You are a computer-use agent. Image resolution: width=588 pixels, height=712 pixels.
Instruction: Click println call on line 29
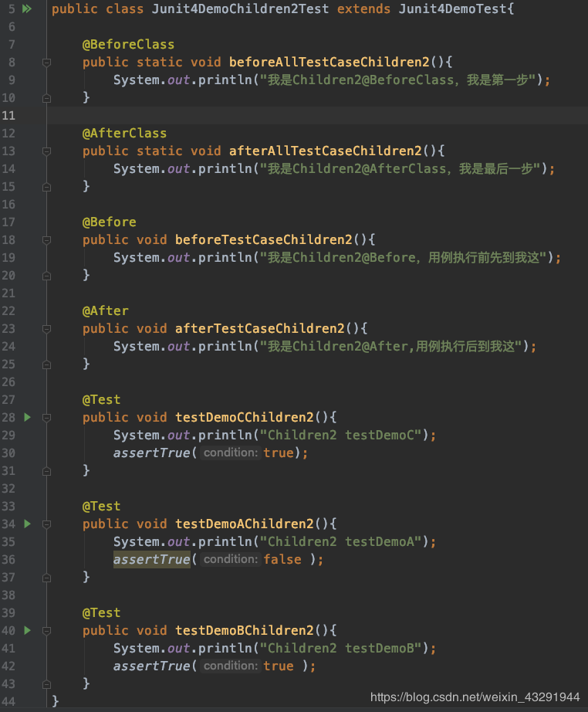click(x=225, y=435)
